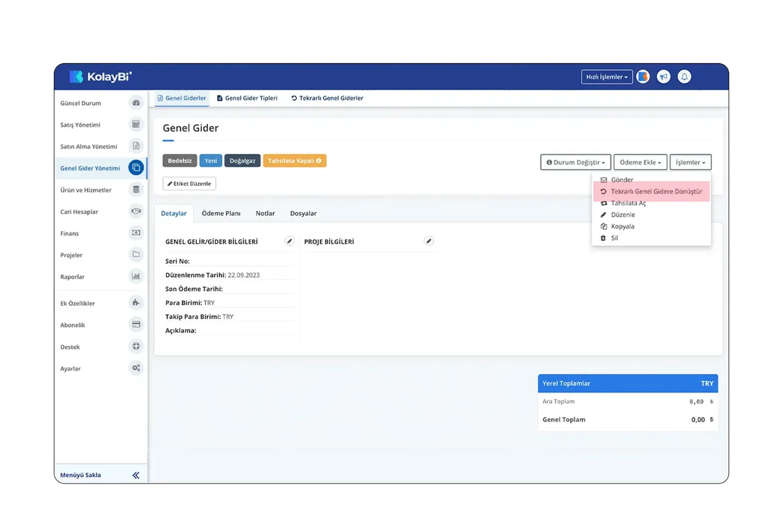
Task: Edit Genel Gelir/Gider Bilgileri with pencil icon
Action: (x=289, y=242)
